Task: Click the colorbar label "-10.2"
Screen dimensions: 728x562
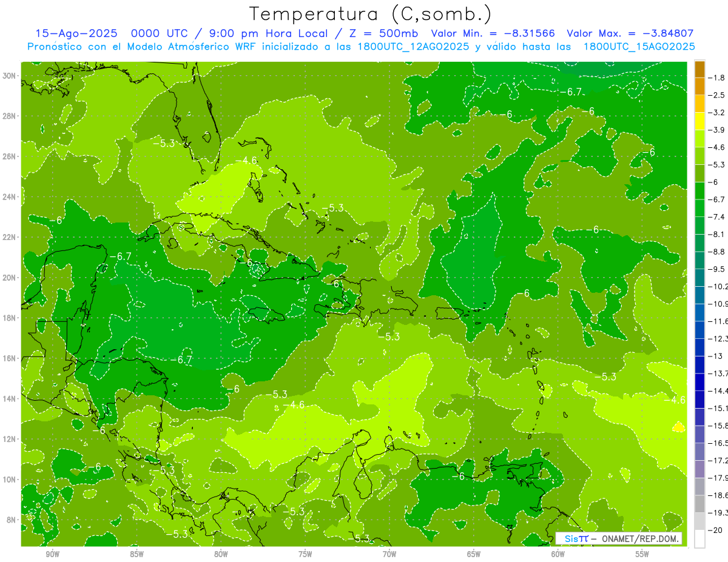Action: (x=718, y=286)
